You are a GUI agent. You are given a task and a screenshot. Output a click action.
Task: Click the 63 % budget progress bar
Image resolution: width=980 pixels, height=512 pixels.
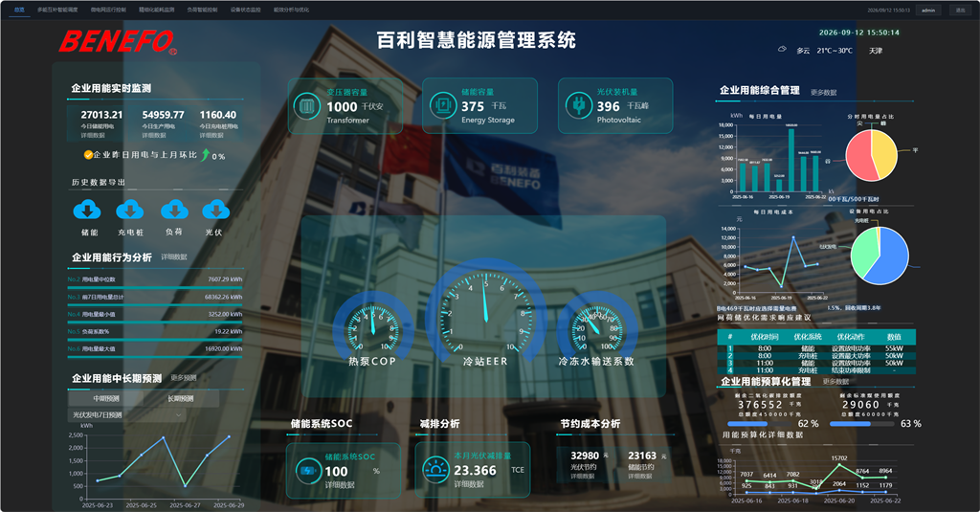click(x=861, y=424)
